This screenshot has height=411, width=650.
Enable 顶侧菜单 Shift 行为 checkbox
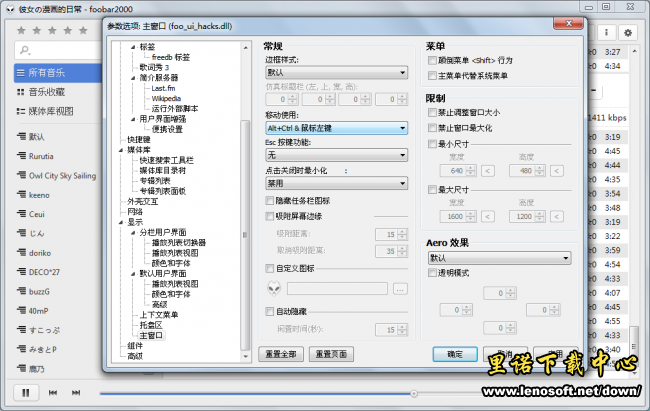(x=432, y=61)
